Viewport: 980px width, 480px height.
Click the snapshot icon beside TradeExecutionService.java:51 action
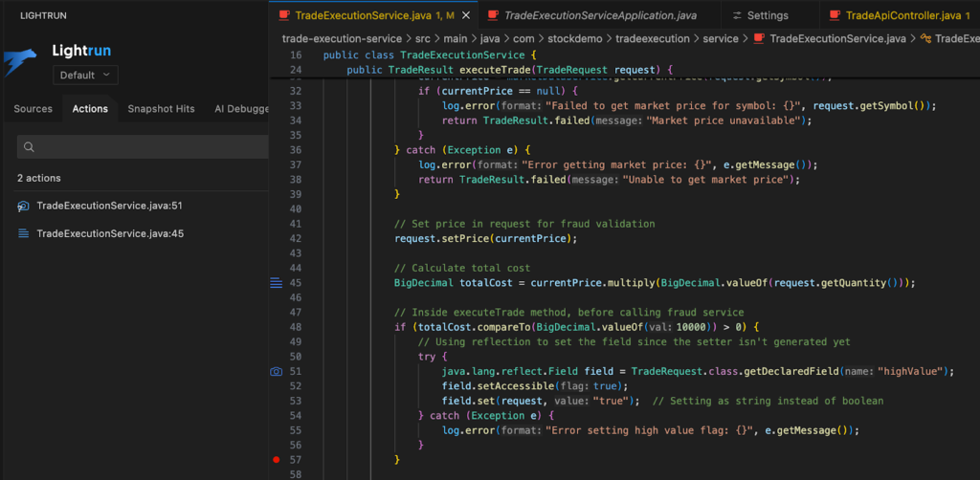tap(23, 207)
